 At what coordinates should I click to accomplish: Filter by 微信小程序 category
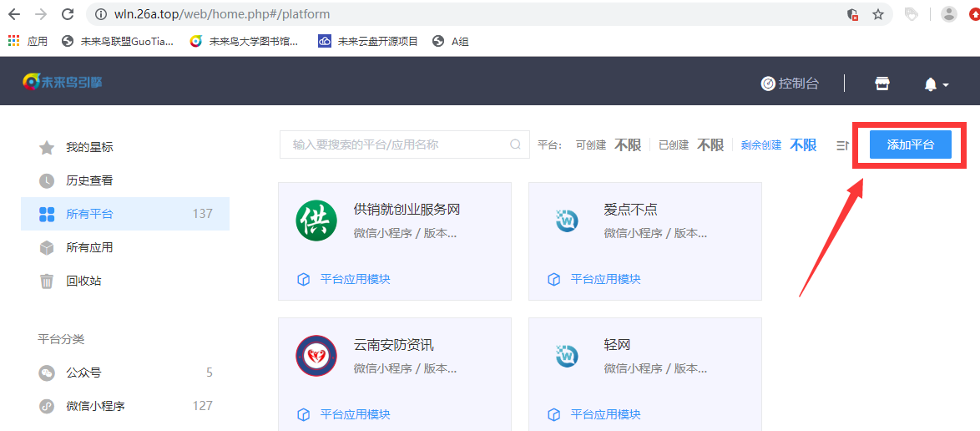95,406
